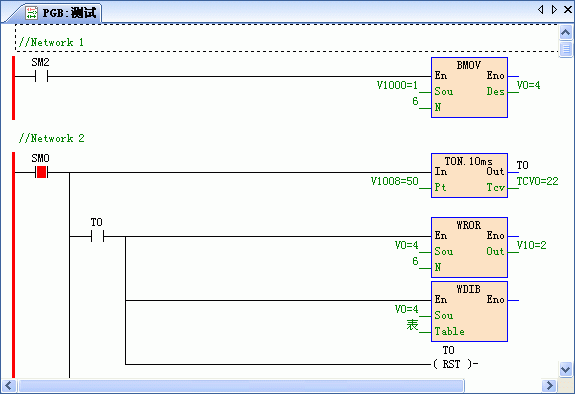
Task: Click the horizontal scrollbar left arrow
Action: click(8, 386)
